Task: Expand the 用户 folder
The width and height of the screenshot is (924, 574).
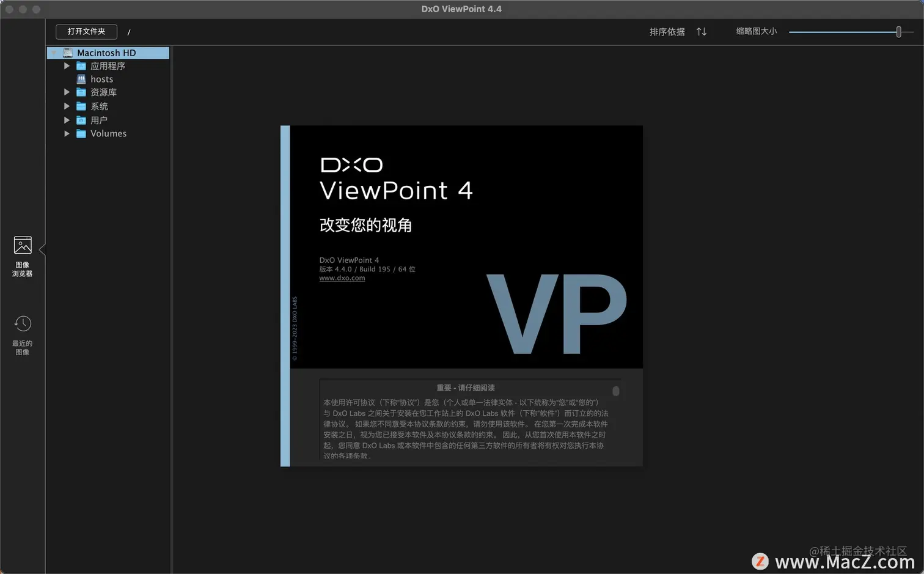Action: pyautogui.click(x=67, y=120)
